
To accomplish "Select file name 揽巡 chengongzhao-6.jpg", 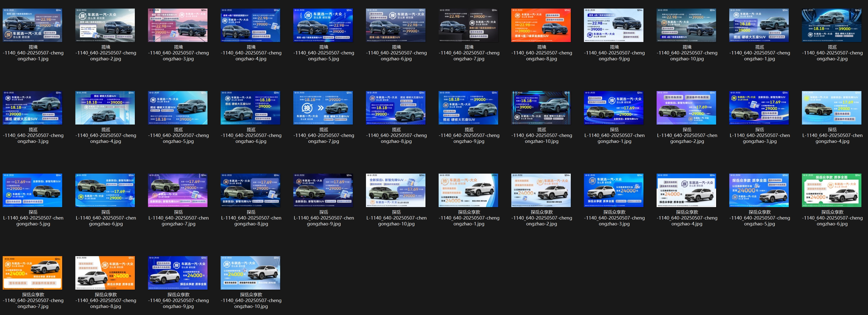I will [x=251, y=135].
